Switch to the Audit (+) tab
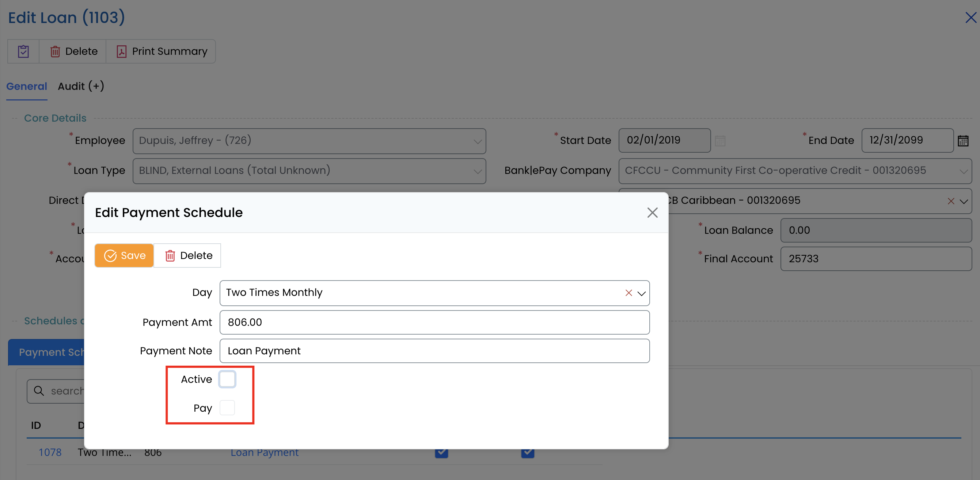This screenshot has height=480, width=980. (81, 86)
